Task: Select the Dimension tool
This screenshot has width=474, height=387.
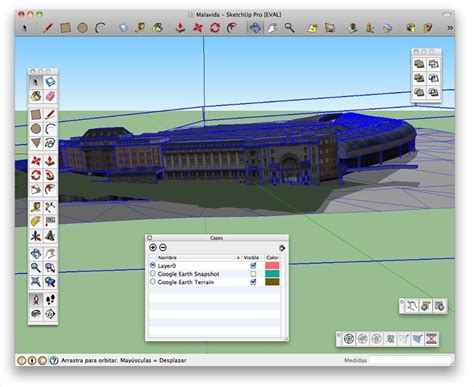Action: click(x=50, y=207)
